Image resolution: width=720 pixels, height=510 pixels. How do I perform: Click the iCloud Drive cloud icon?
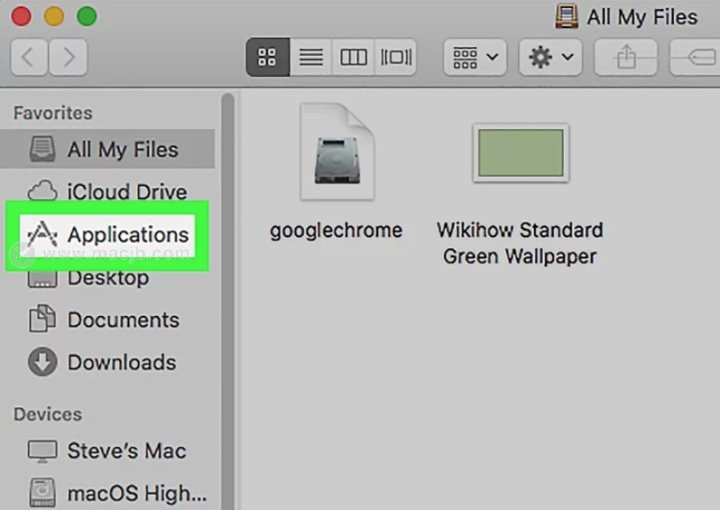pos(42,191)
